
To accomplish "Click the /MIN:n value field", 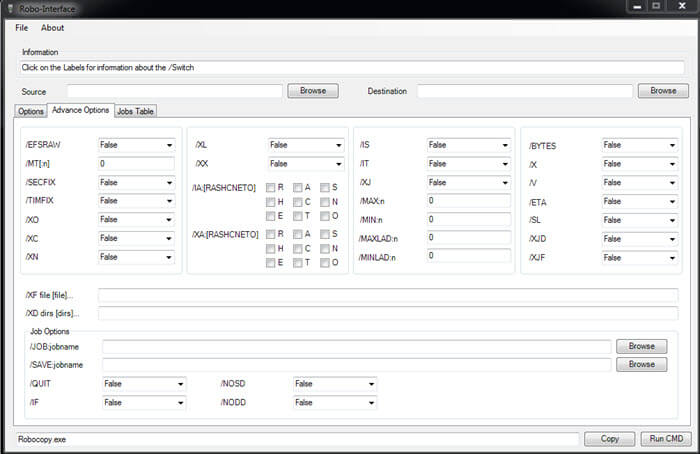I will pyautogui.click(x=469, y=219).
